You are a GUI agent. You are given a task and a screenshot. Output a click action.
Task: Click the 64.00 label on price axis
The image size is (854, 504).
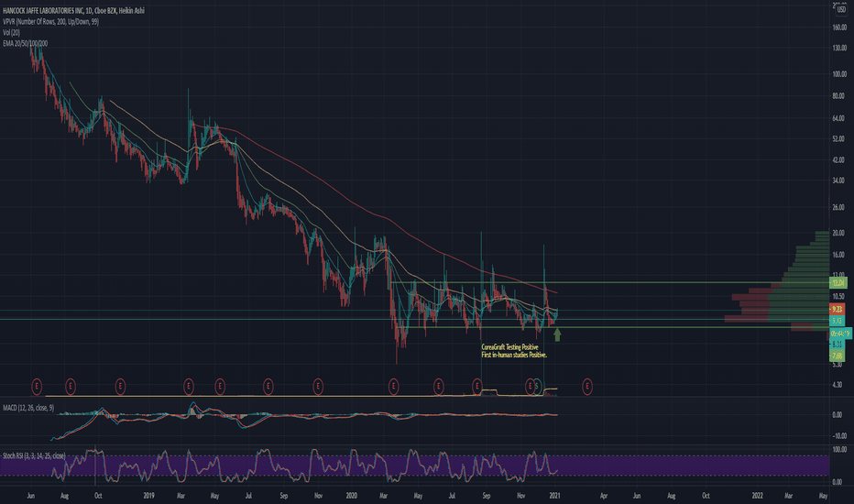point(839,118)
